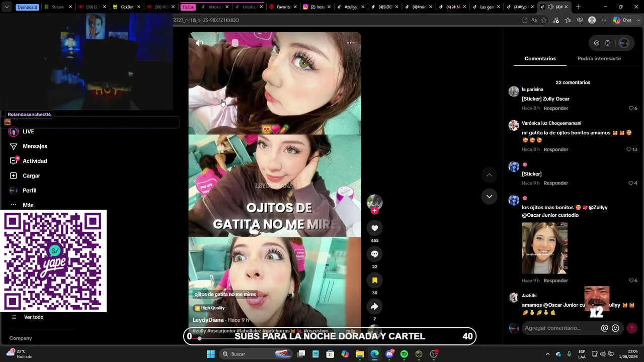
Task: Like Verónica luz Choquemamani's comment
Action: (628, 150)
